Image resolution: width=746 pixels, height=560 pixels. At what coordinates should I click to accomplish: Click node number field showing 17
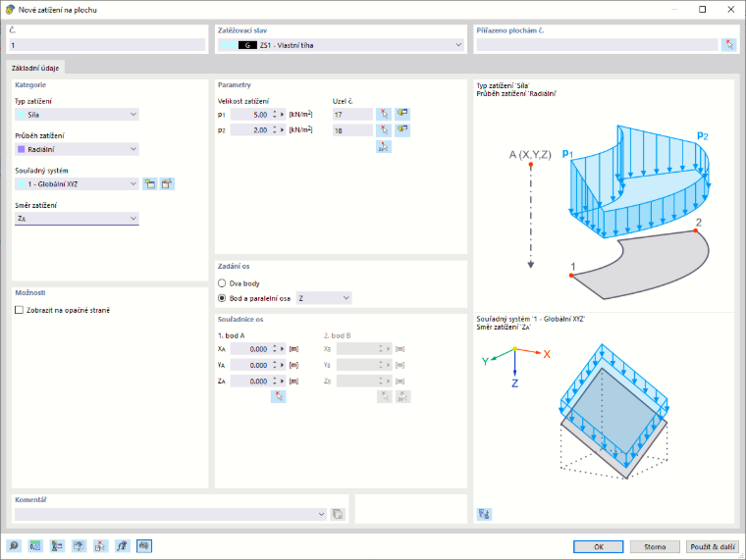352,115
